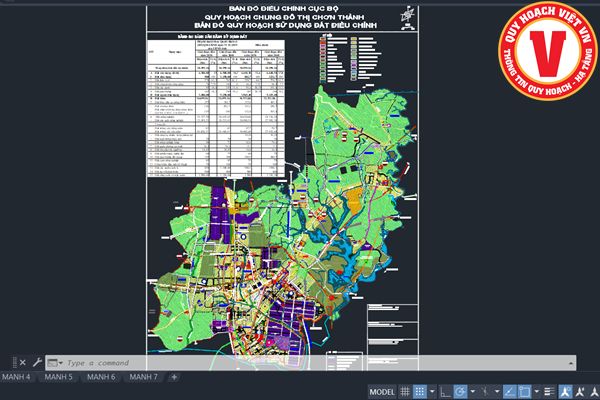Click the annotation visibility icon
This screenshot has width=600, height=400.
click(565, 391)
